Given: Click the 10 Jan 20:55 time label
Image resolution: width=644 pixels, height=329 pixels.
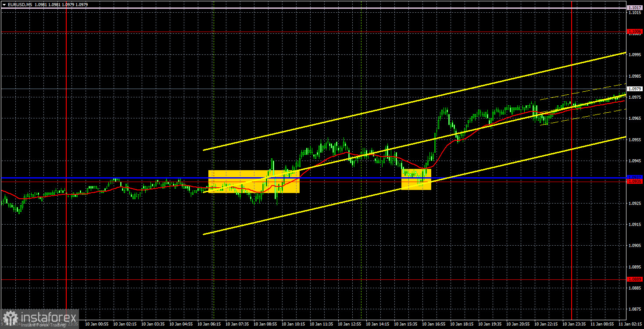Looking at the screenshot, I should [x=518, y=324].
